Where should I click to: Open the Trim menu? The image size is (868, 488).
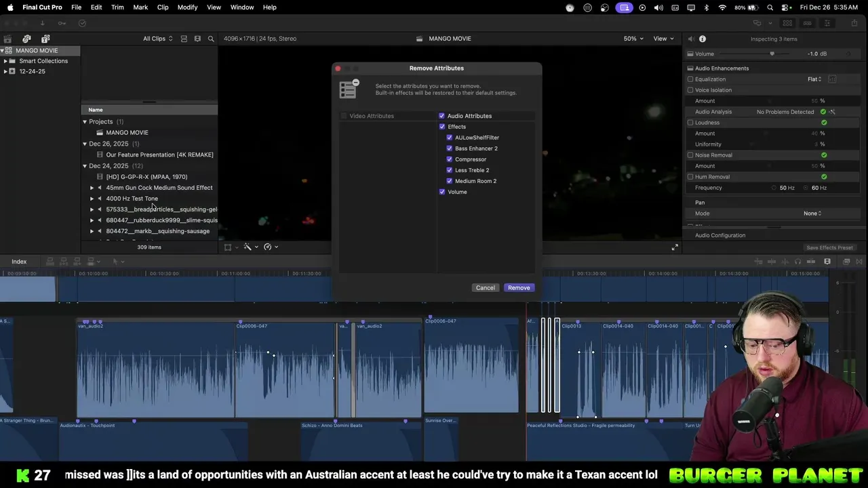117,7
